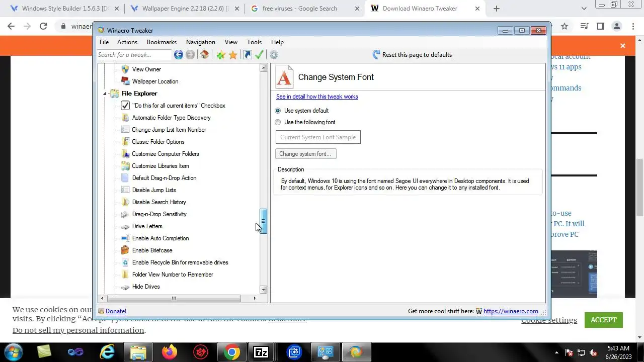Viewport: 644px width, 362px height.
Task: Open the winaero.com link in status bar
Action: [511, 311]
